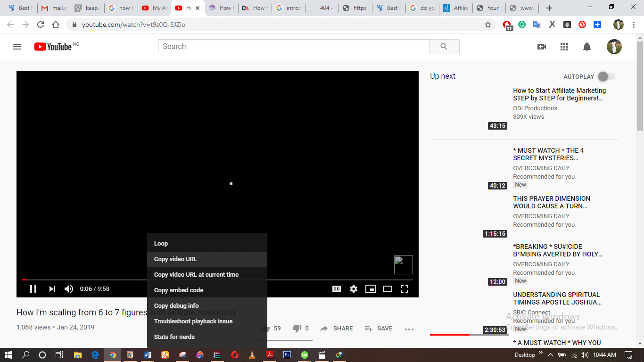
Task: Enter fullscreen mode in video player
Action: [405, 289]
